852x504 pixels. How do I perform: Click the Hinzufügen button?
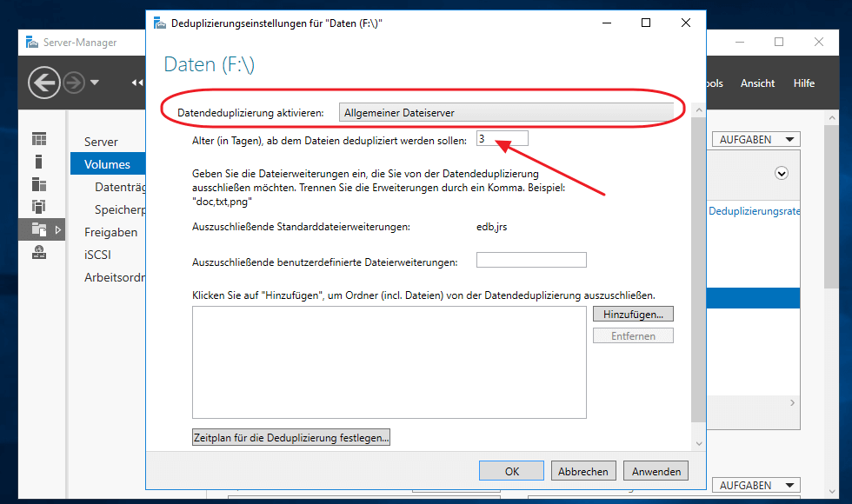pos(633,314)
